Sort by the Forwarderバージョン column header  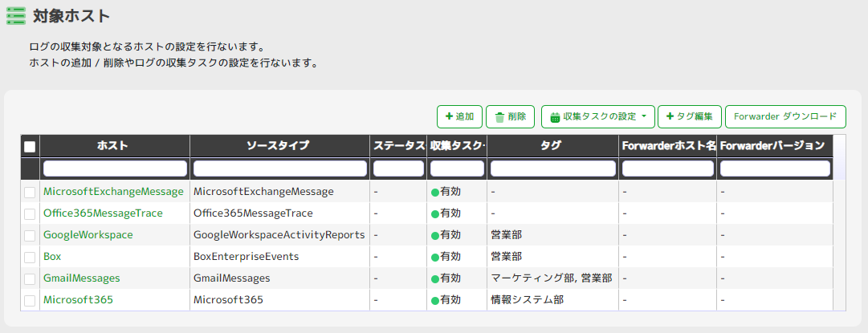[x=775, y=146]
